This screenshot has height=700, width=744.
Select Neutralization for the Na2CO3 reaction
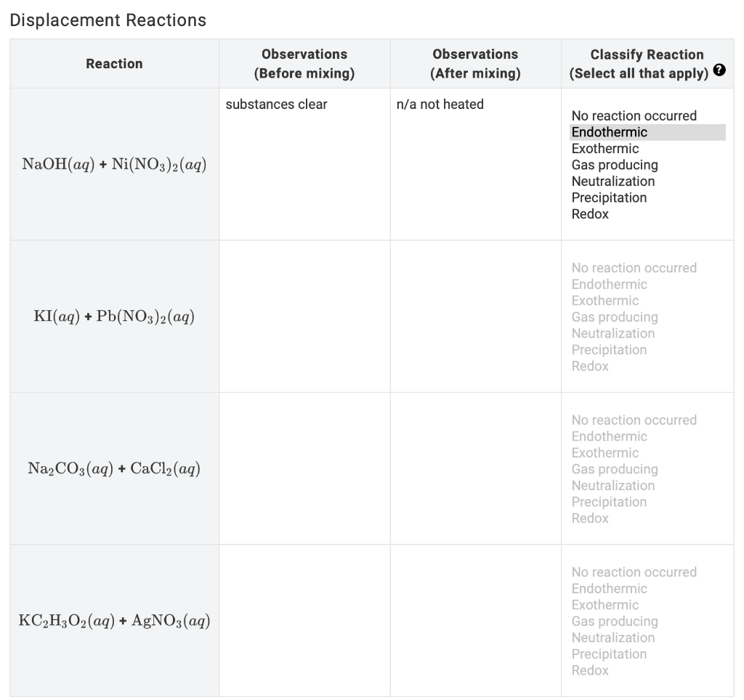[613, 485]
